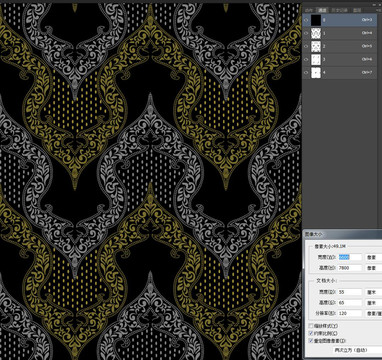Select channel 1 thumbnail
This screenshot has height=360, width=382.
pyautogui.click(x=316, y=33)
